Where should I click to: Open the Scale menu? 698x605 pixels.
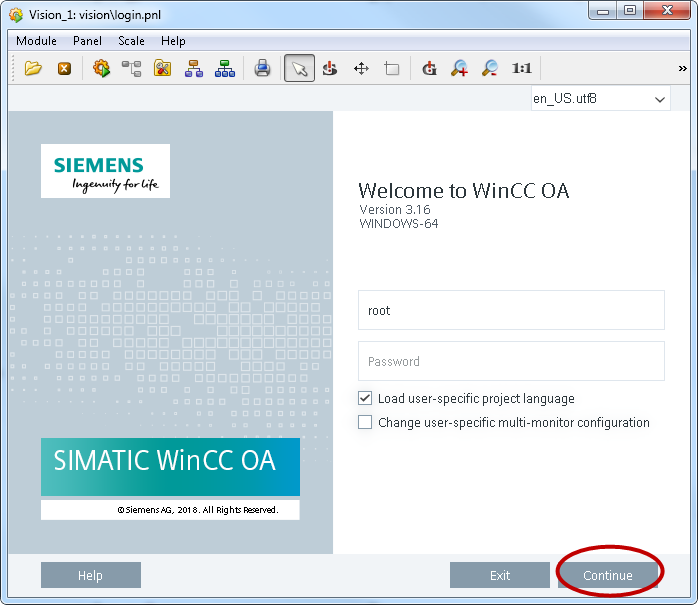tap(131, 41)
